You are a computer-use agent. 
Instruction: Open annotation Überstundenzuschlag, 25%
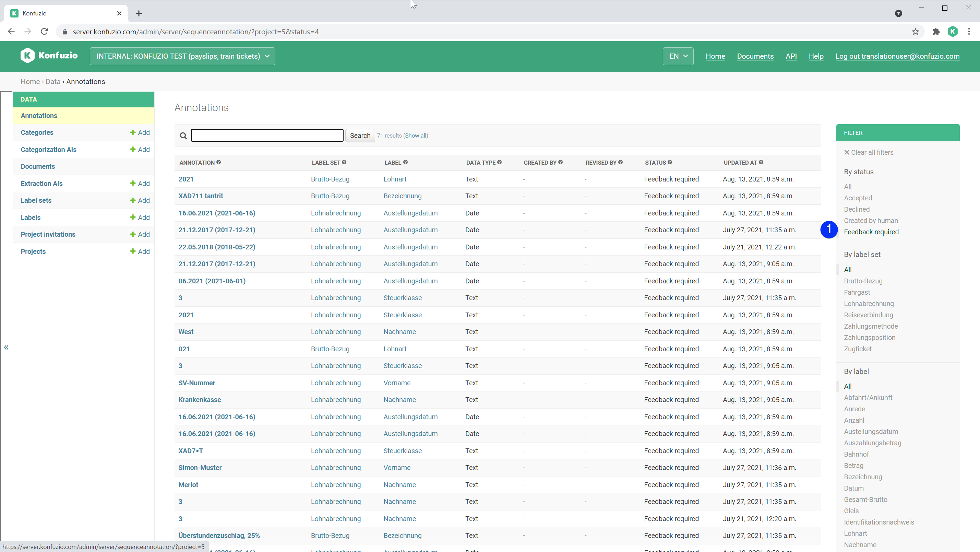pyautogui.click(x=219, y=536)
